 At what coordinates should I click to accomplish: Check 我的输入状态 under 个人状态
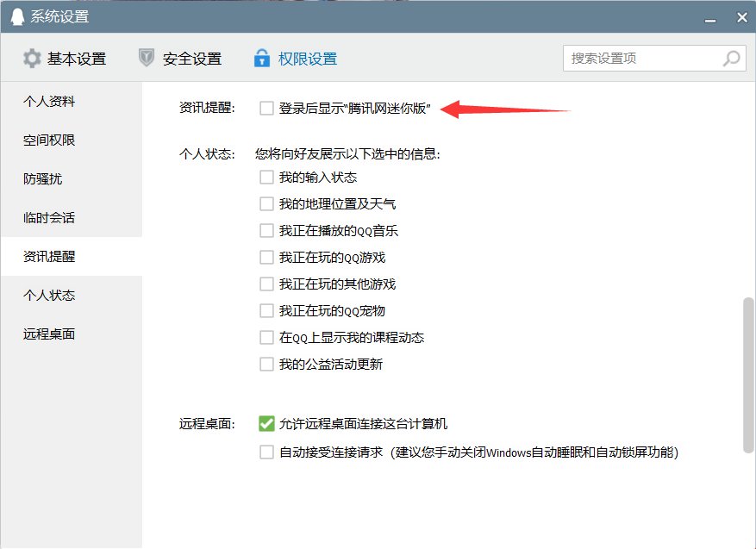tap(267, 177)
